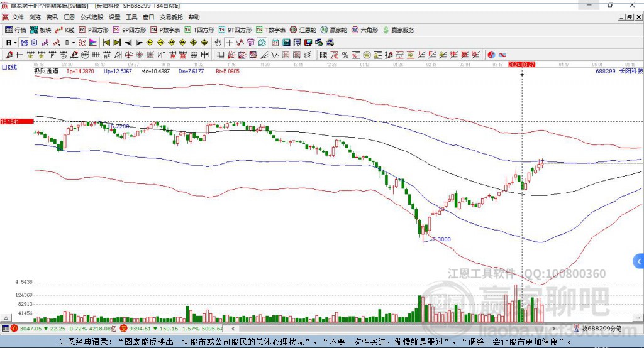Open the 行情 market quotes view
Viewport: 644px width, 348px height.
15,30
